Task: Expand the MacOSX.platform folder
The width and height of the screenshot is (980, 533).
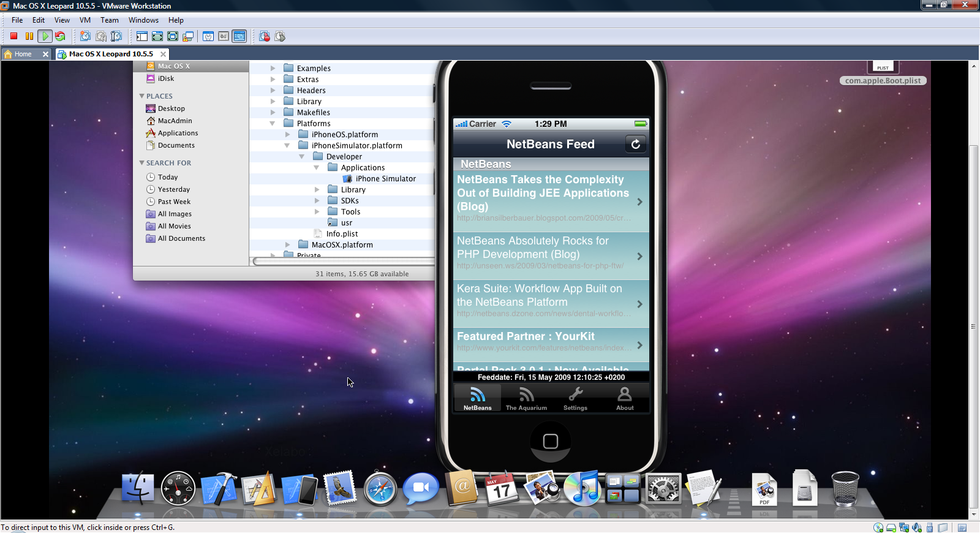Action: point(287,245)
